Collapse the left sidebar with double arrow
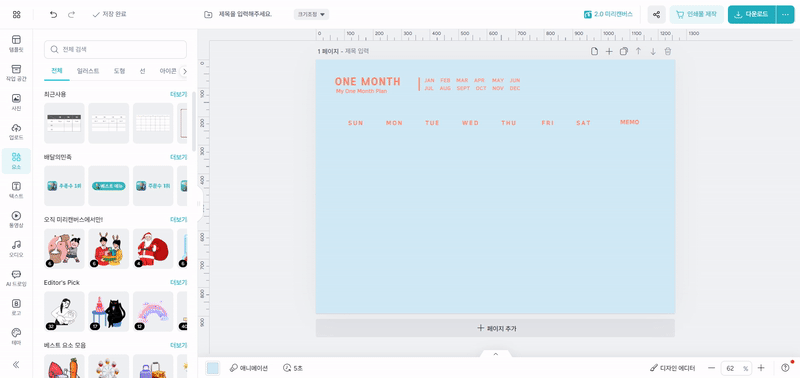 click(16, 364)
